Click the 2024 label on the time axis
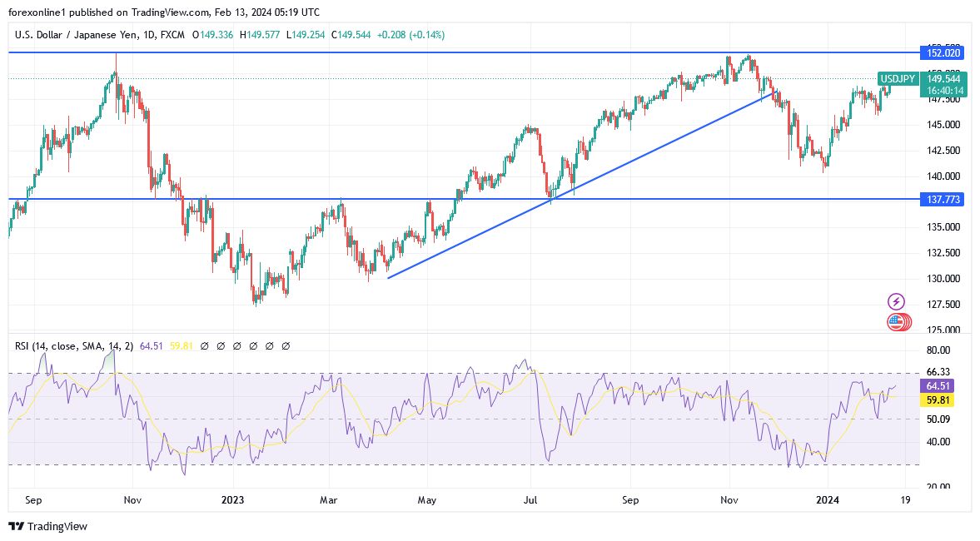This screenshot has height=541, width=980. 828,500
